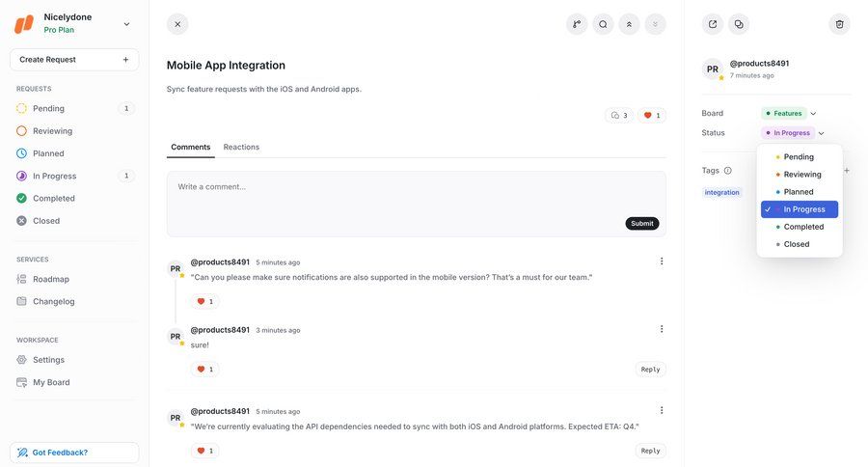The height and width of the screenshot is (467, 868).
Task: Switch to the Reactions tab
Action: click(241, 147)
